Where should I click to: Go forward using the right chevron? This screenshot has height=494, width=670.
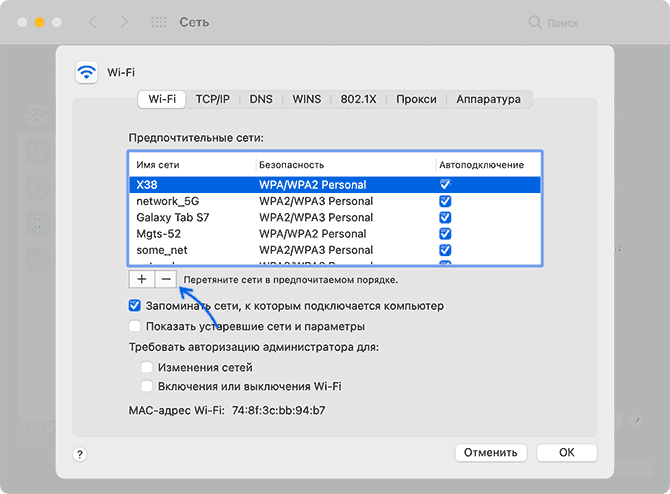[124, 22]
